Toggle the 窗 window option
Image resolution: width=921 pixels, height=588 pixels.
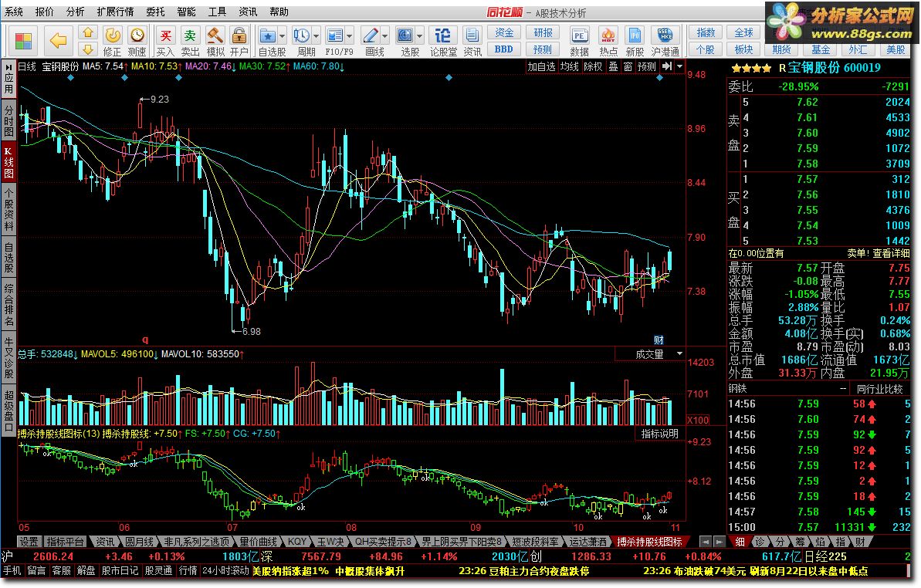[628, 66]
